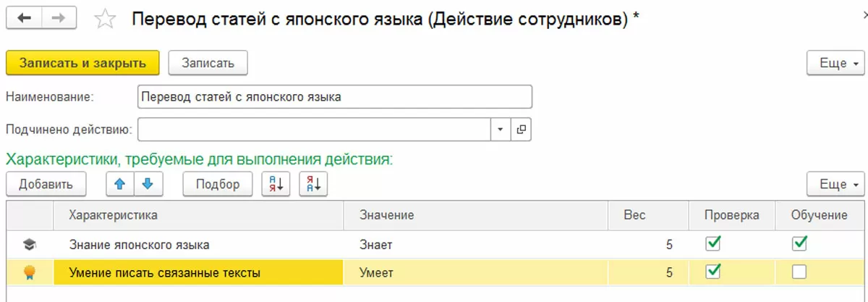Move row down with blue arrow
Viewport: 868px width, 302px height.
148,184
